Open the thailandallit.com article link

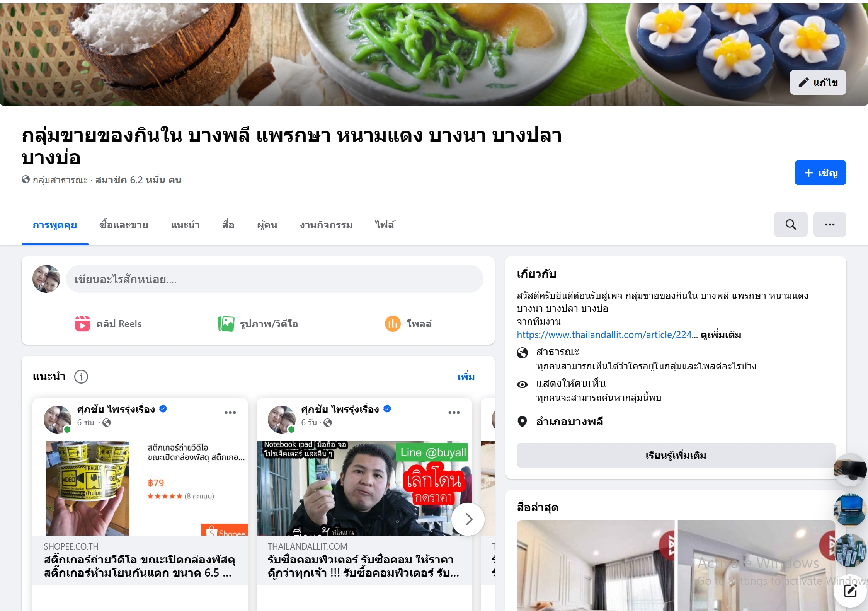pos(604,335)
